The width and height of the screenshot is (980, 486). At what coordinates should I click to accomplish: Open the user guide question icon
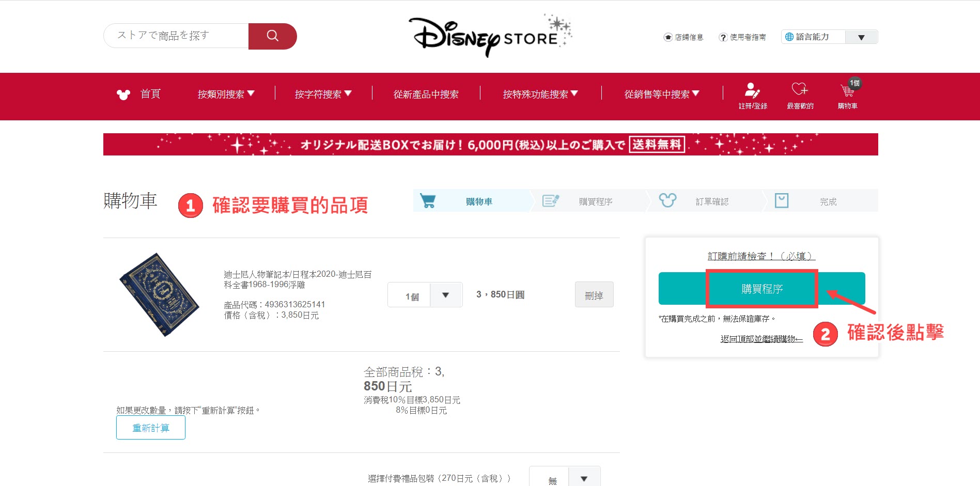pyautogui.click(x=723, y=37)
